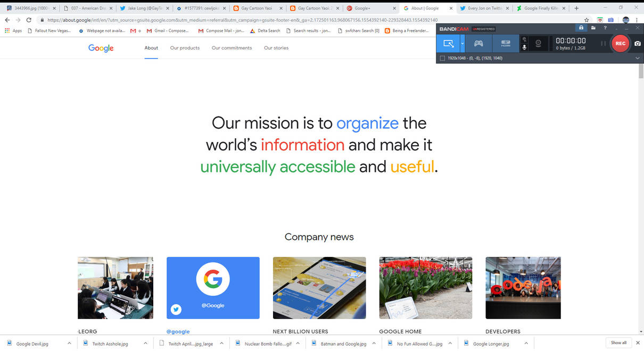Take a screenshot with Bandicam camera icon

(x=638, y=44)
